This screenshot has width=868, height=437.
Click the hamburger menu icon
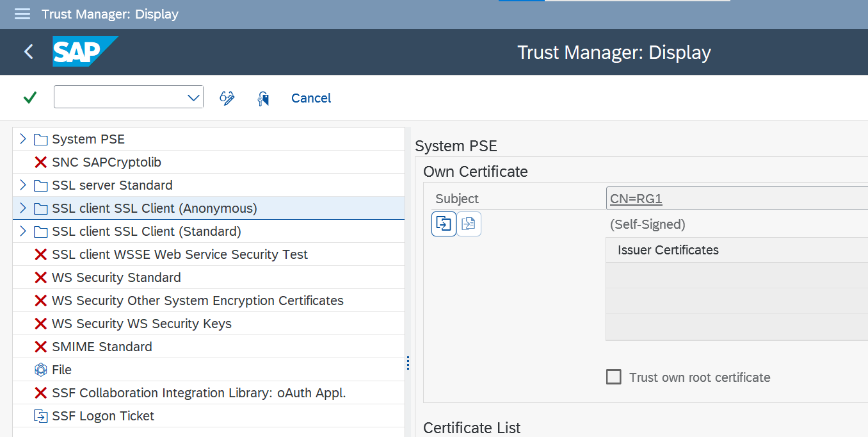coord(22,14)
